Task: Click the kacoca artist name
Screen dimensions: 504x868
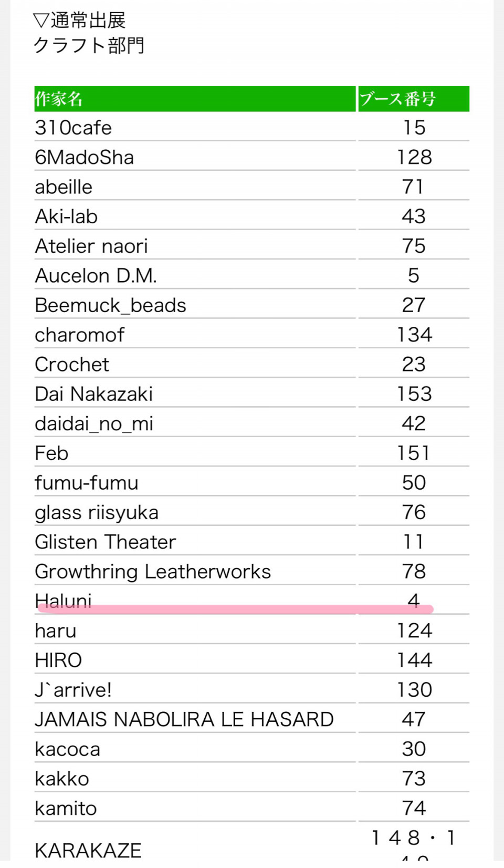Action: click(x=68, y=749)
